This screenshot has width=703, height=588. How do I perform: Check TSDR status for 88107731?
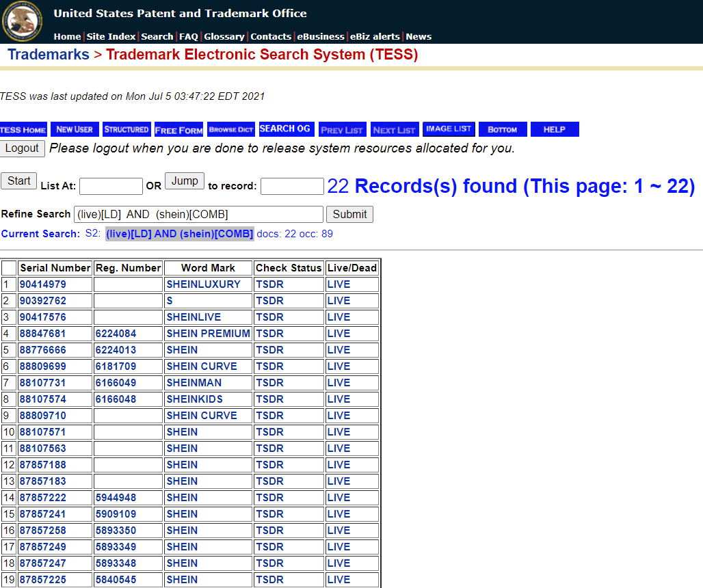[x=269, y=383]
